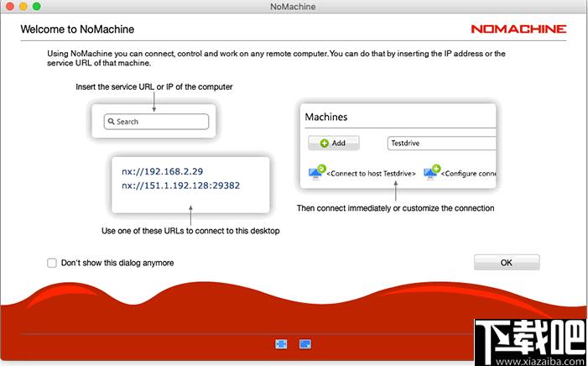Click the Add machine button

pyautogui.click(x=333, y=143)
